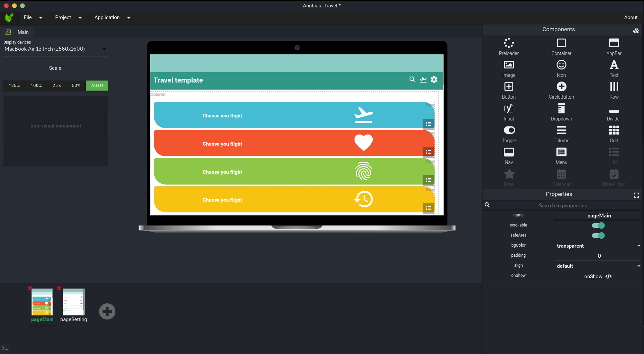Open the pageSetting page thumbnail
644x354 pixels.
click(73, 302)
